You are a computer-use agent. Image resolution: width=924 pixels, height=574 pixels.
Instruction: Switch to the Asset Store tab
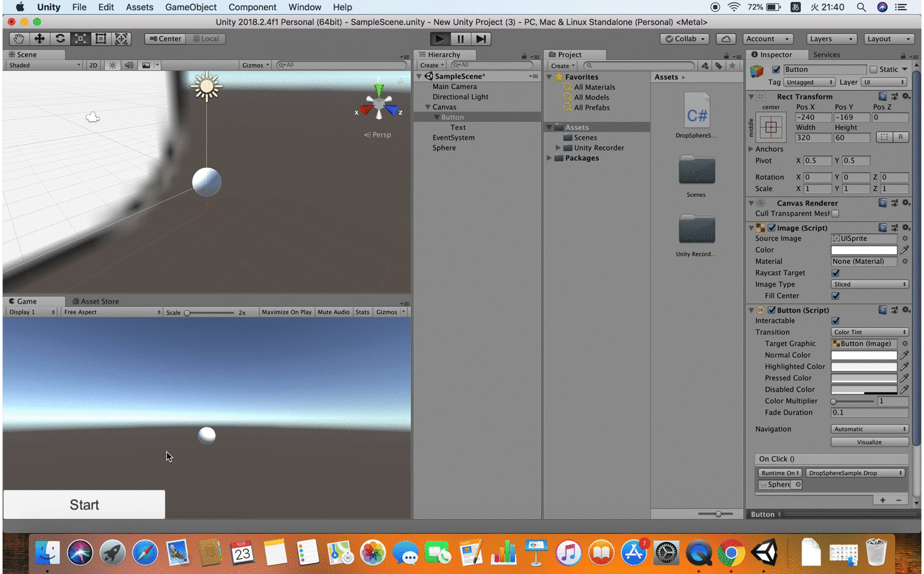click(x=96, y=301)
